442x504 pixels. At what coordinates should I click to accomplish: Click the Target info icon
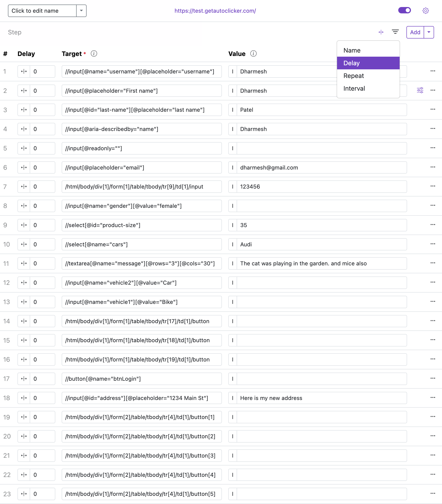94,53
